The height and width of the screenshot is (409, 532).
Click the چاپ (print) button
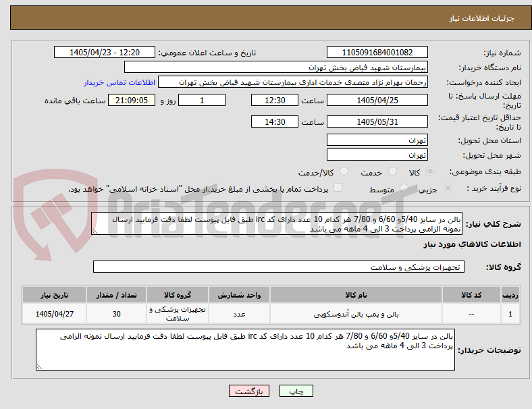pos(296,391)
